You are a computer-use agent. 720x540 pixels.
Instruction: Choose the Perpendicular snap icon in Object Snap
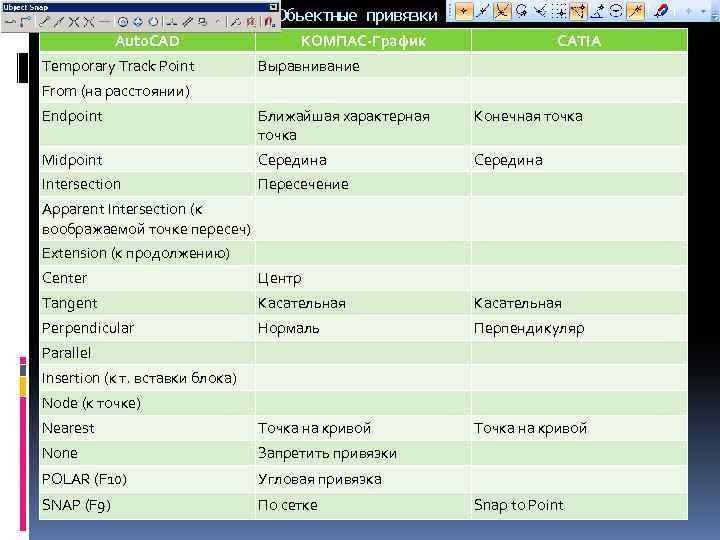click(x=171, y=22)
